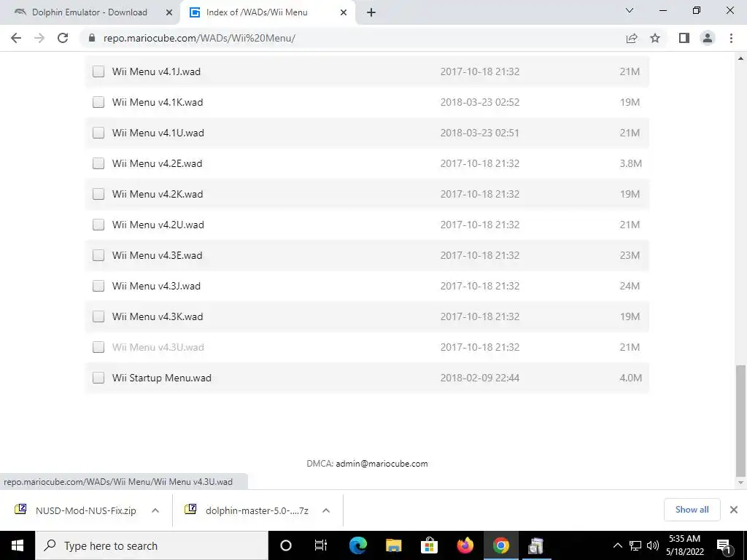
Task: Show hidden system tray icons
Action: point(617,545)
